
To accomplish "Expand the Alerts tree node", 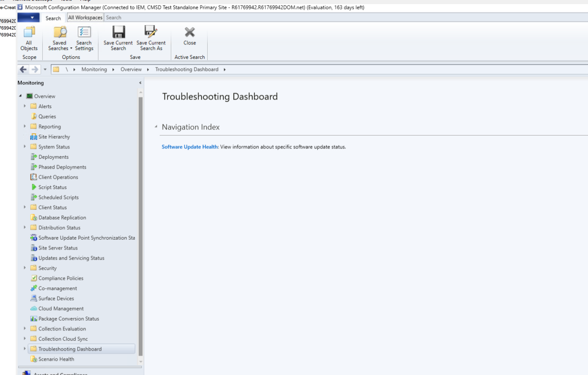I will 25,106.
